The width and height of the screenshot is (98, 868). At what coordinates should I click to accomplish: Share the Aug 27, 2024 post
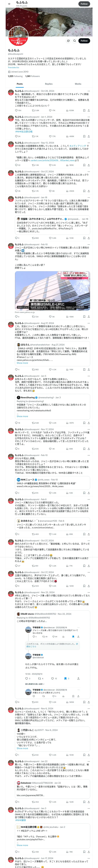pyautogui.click(x=89, y=369)
